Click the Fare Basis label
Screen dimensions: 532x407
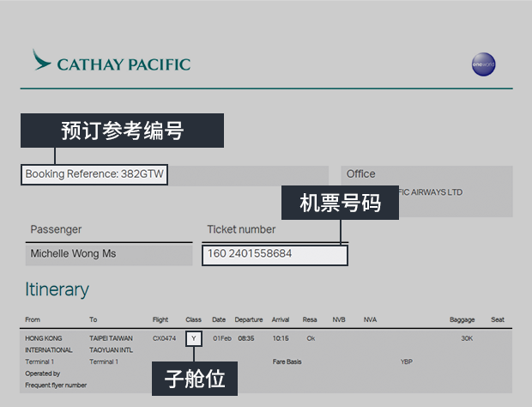click(x=287, y=361)
